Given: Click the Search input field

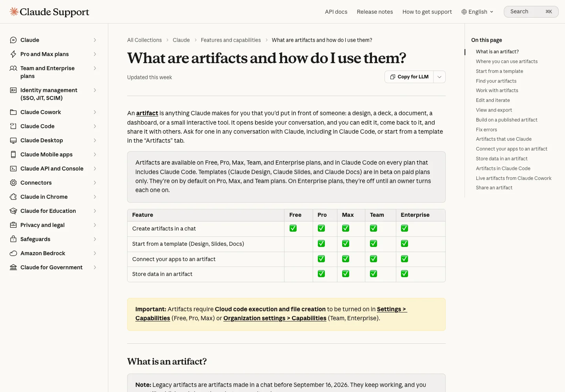Looking at the screenshot, I should click(531, 12).
